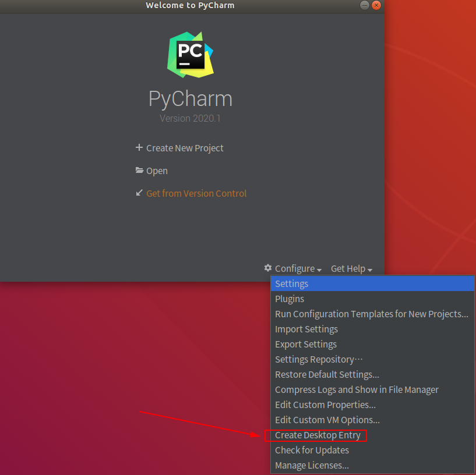The height and width of the screenshot is (475, 476).
Task: Select Settings from the Configure menu
Action: 291,283
